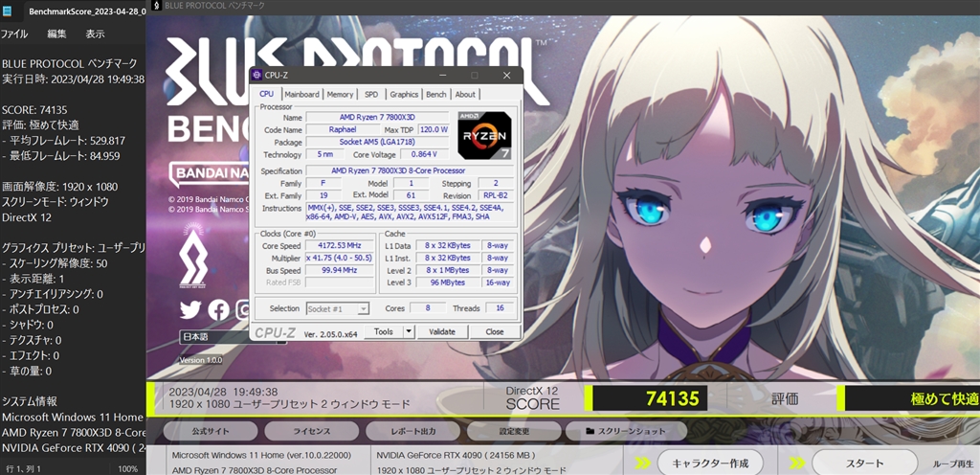Click the 設定変更 button
This screenshot has height=475, width=980.
(x=514, y=431)
